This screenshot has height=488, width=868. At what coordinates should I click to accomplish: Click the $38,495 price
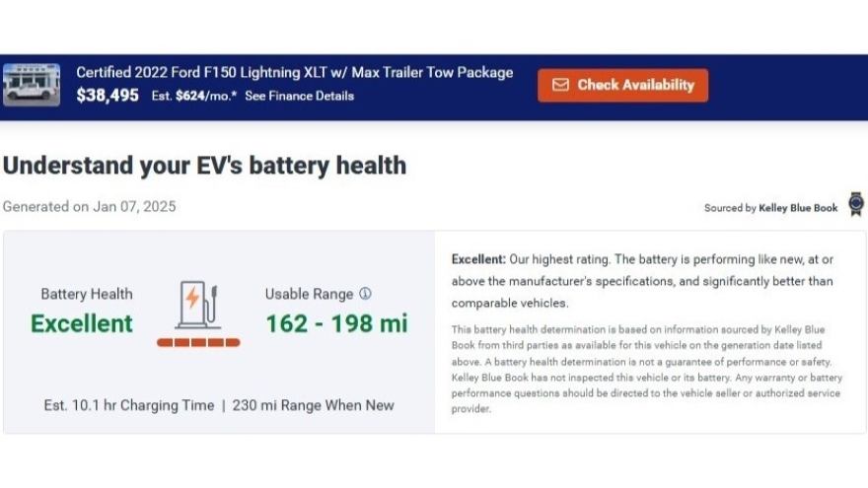tap(108, 96)
